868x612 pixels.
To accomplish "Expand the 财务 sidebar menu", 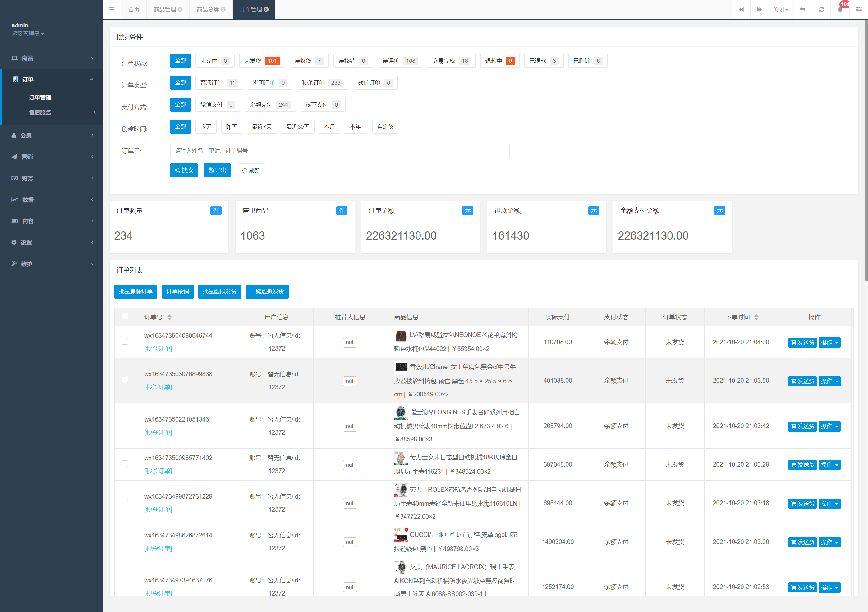I will click(x=51, y=178).
